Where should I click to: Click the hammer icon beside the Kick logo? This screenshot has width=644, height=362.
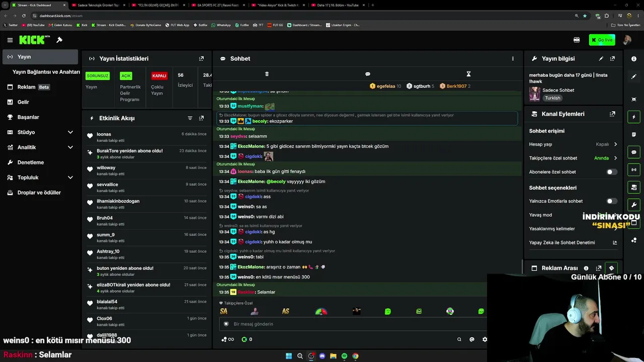point(59,40)
